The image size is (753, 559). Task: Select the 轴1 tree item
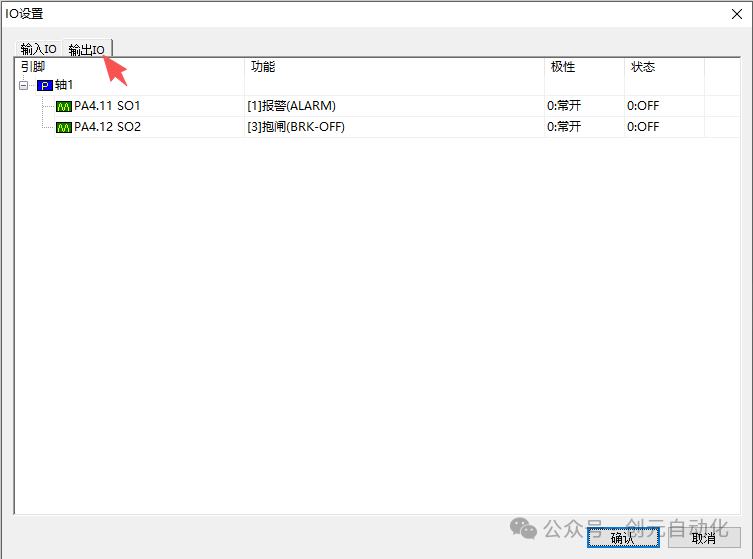point(63,85)
